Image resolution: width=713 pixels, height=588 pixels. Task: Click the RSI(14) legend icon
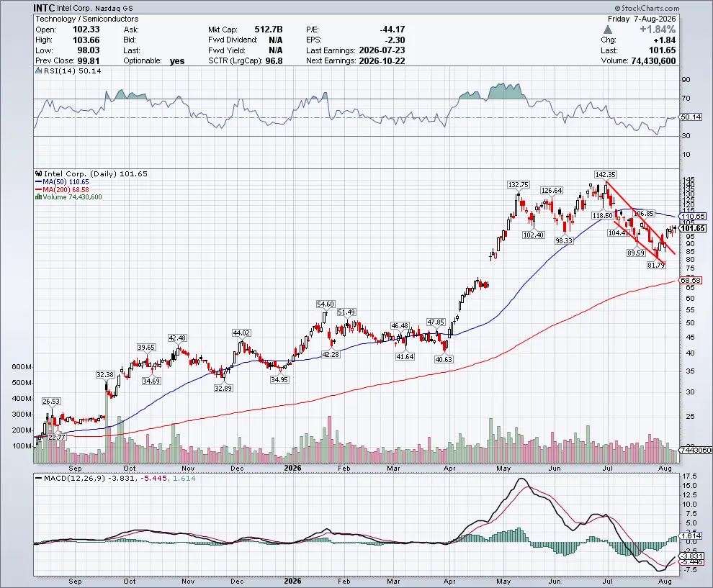pyautogui.click(x=39, y=71)
